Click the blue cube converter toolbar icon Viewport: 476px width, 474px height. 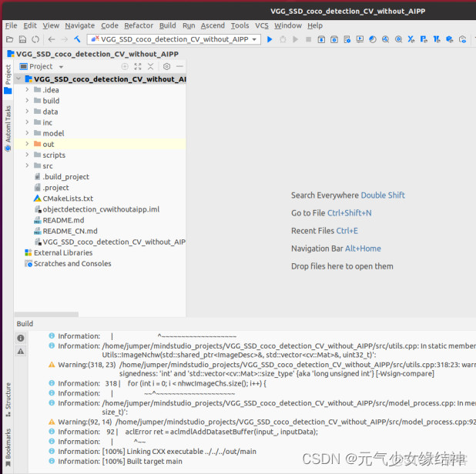450,39
